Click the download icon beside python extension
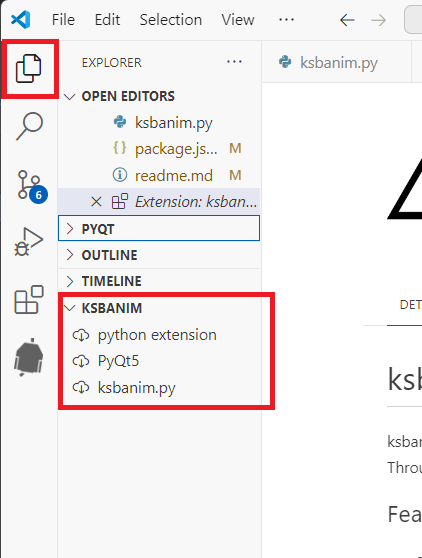The width and height of the screenshot is (422, 558). coord(81,335)
